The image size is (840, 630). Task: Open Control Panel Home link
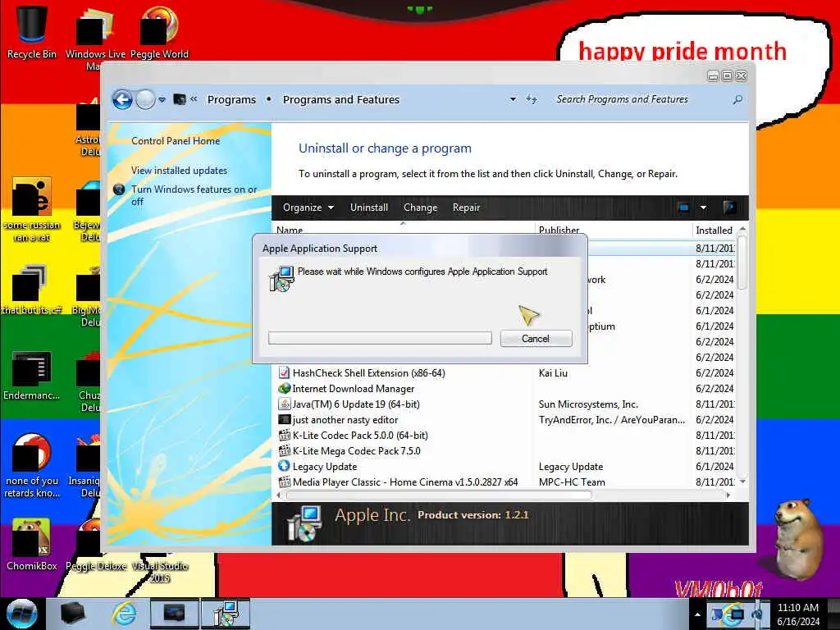pyautogui.click(x=176, y=141)
